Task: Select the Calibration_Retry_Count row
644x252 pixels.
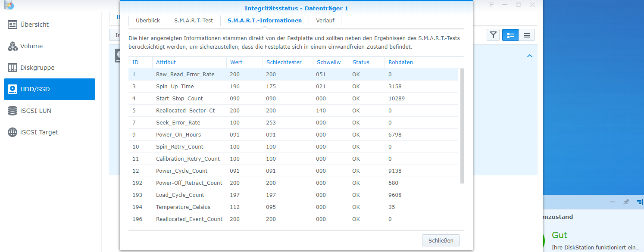Action: [x=293, y=159]
